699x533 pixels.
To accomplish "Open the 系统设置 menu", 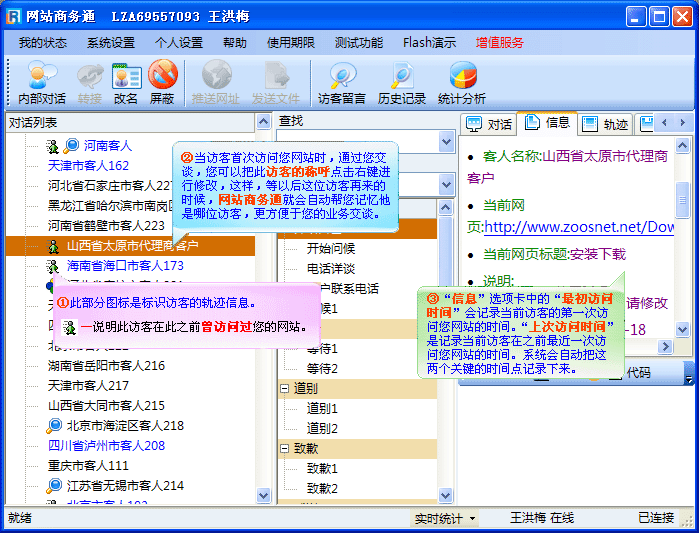I will click(x=110, y=43).
